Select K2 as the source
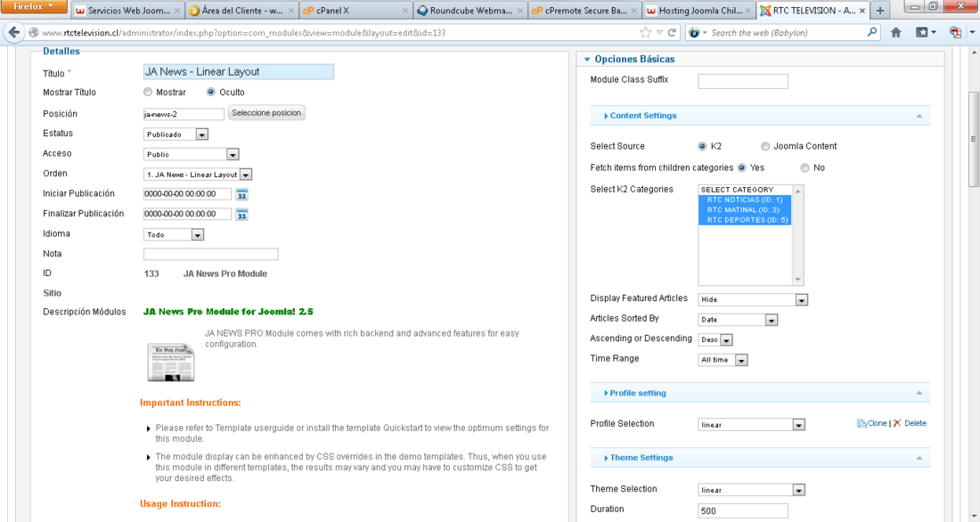Image resolution: width=980 pixels, height=522 pixels. point(703,146)
